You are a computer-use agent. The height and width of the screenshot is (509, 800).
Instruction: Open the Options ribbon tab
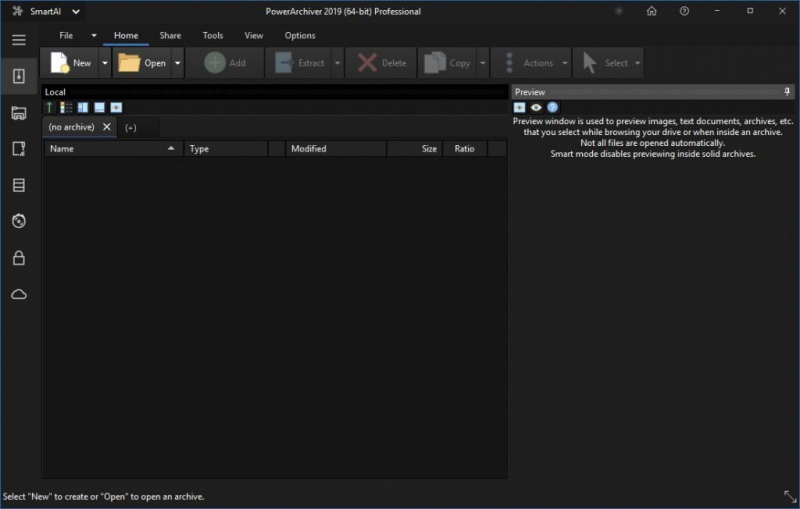coord(300,36)
